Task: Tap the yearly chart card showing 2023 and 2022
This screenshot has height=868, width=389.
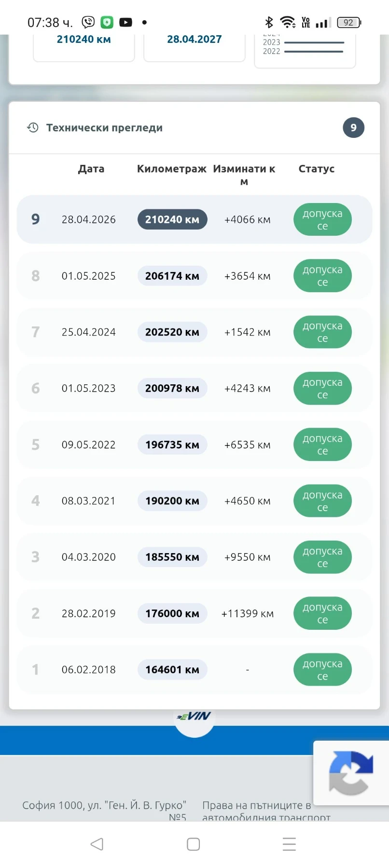Action: click(x=305, y=51)
